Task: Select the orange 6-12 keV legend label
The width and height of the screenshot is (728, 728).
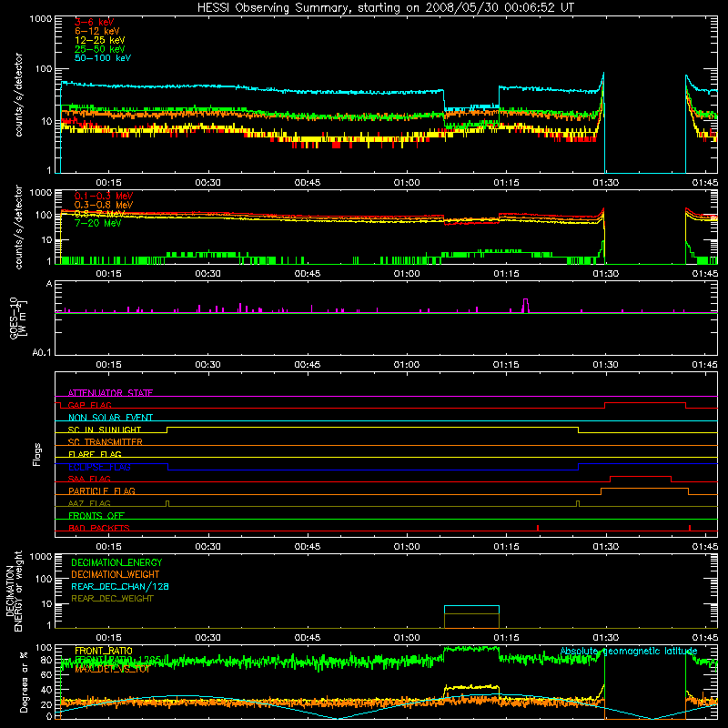Action: click(x=97, y=31)
